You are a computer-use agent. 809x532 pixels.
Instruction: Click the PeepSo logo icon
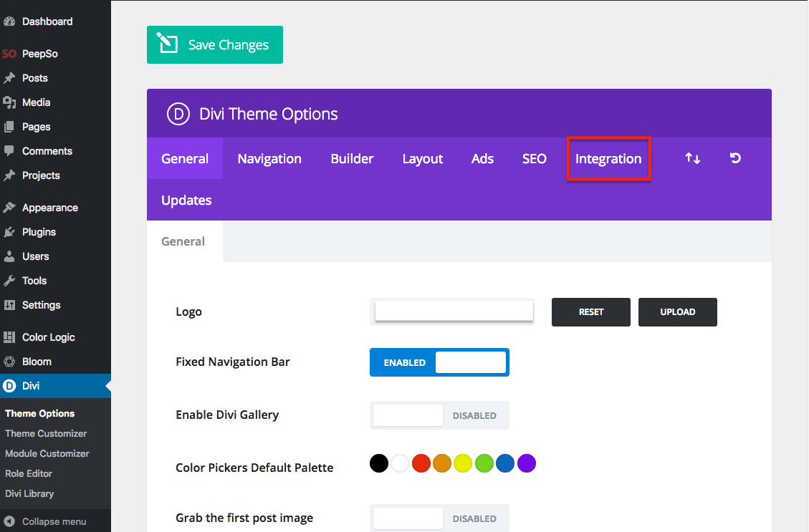(x=9, y=54)
